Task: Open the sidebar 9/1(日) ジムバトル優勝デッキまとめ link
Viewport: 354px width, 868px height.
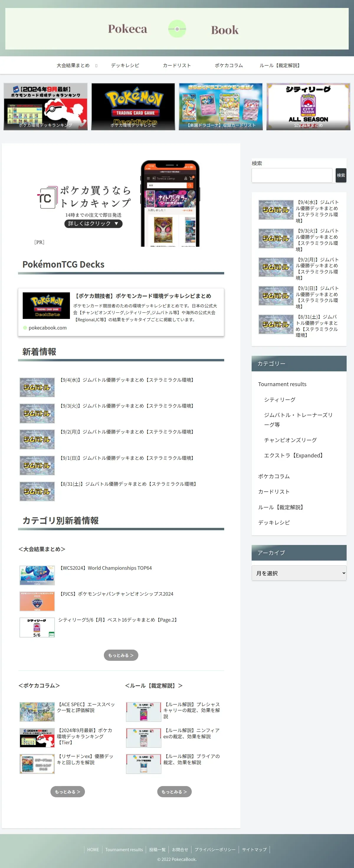Action: tap(317, 297)
